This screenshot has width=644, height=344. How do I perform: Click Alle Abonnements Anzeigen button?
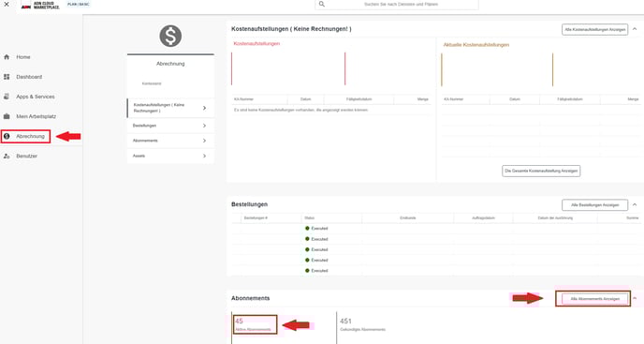tap(594, 299)
